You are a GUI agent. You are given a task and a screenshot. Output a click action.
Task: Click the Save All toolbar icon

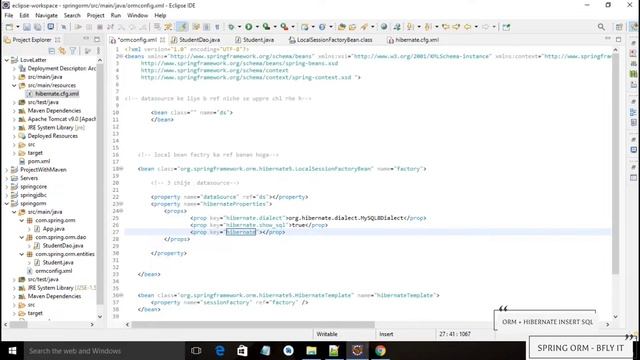(x=38, y=27)
